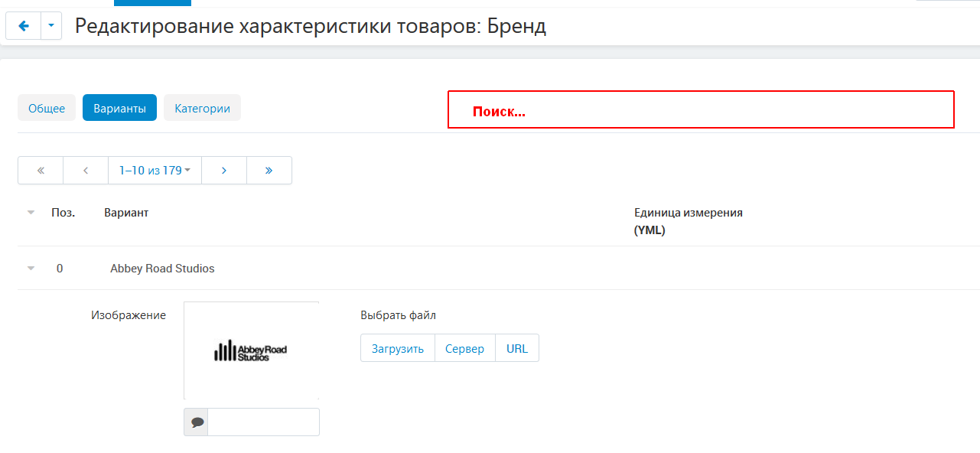Click the Загрузить upload button
This screenshot has height=453, width=980.
coord(398,348)
